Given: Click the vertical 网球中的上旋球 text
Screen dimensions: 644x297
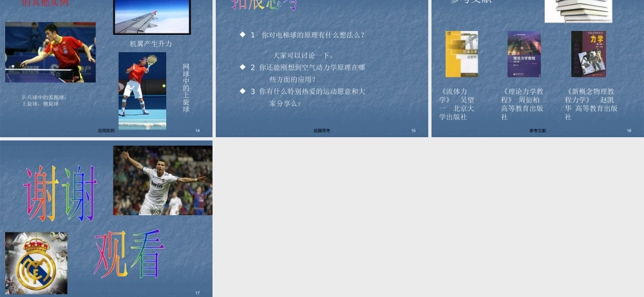Looking at the screenshot, I should point(186,88).
